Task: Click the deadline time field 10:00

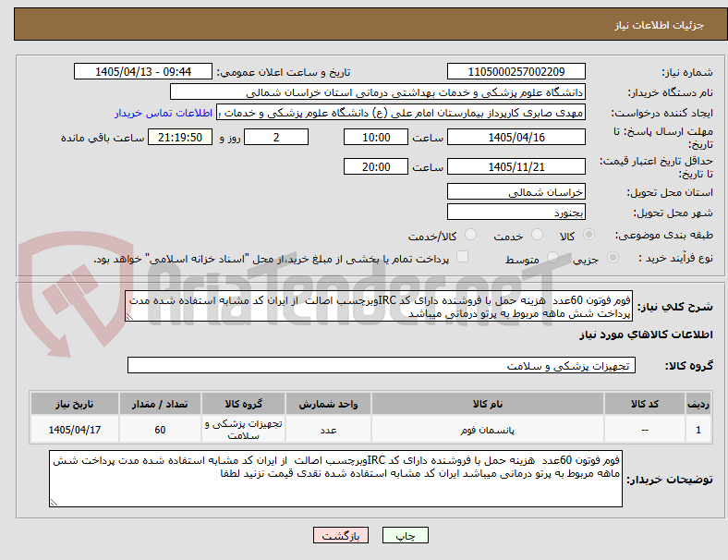Action: click(376, 137)
